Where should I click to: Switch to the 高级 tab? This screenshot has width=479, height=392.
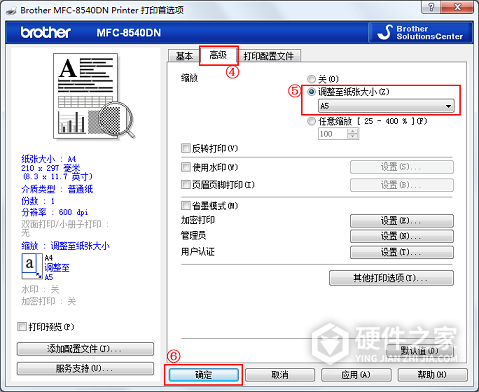click(x=218, y=55)
